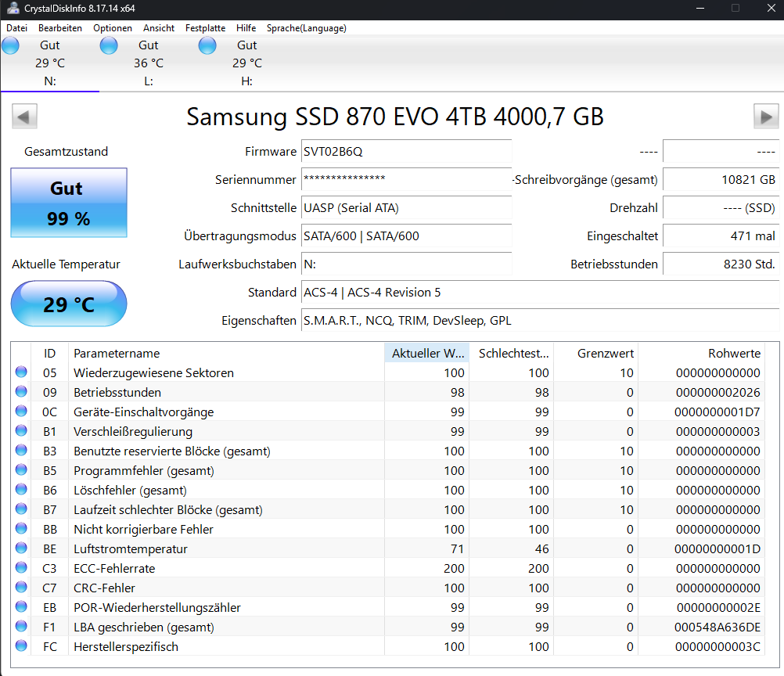Image resolution: width=784 pixels, height=676 pixels.
Task: Click the Firmware field SVT02B6Q
Action: (407, 152)
